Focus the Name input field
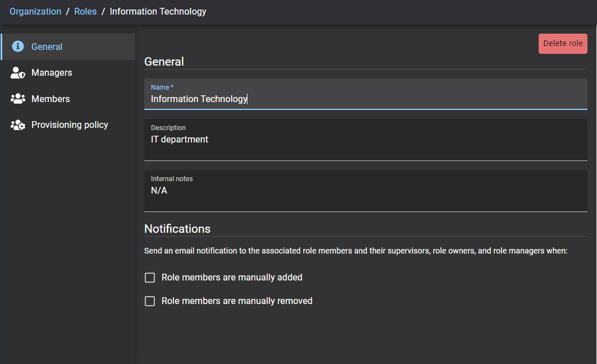The width and height of the screenshot is (597, 364). (x=365, y=99)
